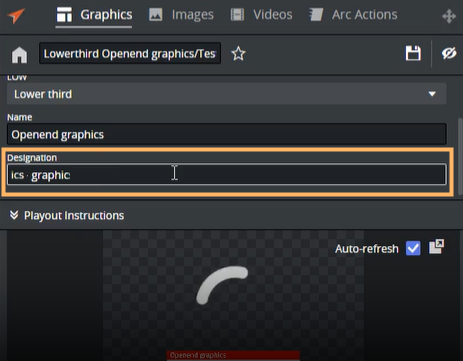Mark template as favorite with star icon
The image size is (463, 361).
[238, 54]
